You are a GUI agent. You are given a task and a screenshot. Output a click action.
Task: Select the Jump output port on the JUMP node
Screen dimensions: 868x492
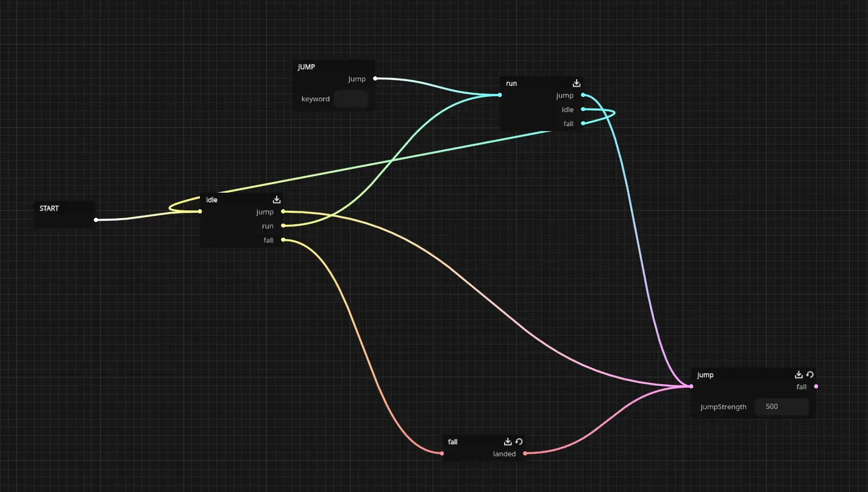[375, 79]
